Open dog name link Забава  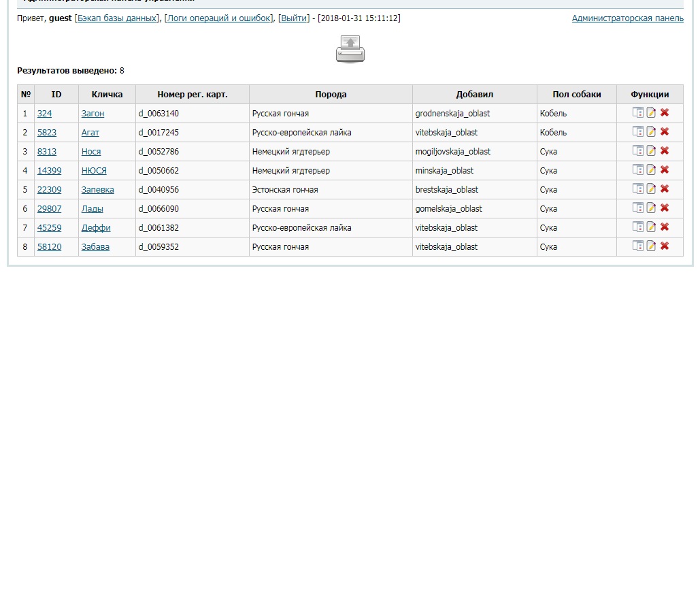(95, 247)
